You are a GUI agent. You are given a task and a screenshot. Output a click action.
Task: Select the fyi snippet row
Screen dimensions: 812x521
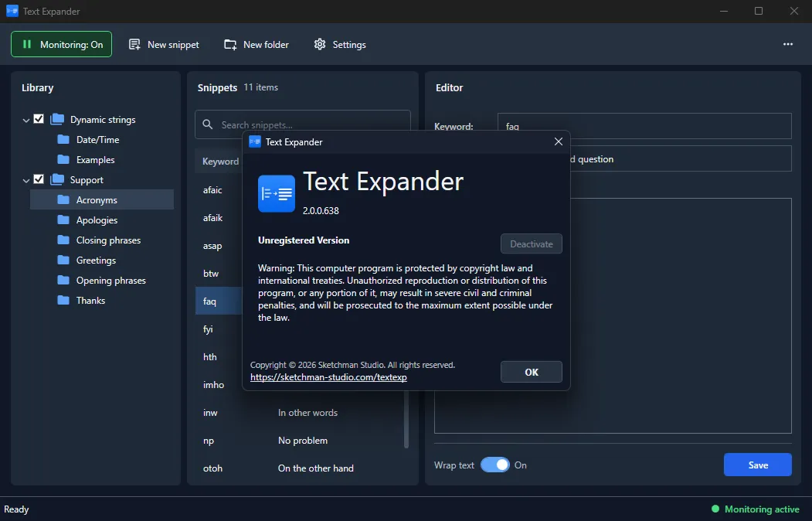click(x=219, y=329)
